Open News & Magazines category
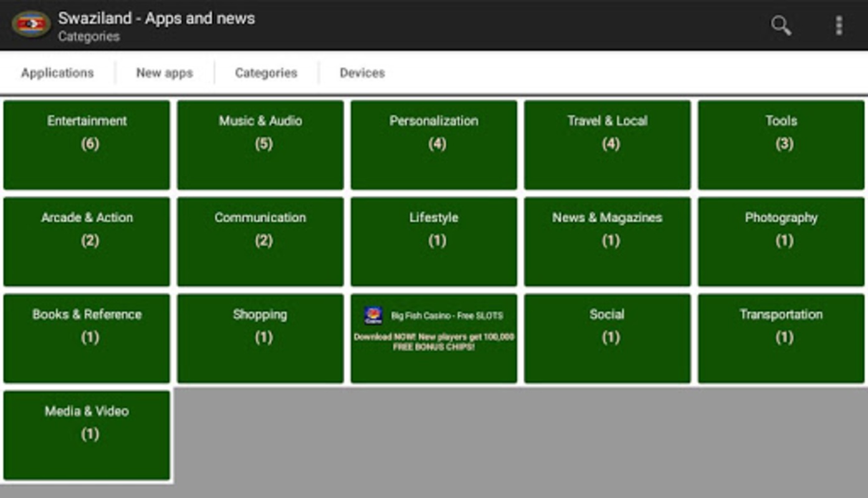This screenshot has width=868, height=498. [608, 242]
